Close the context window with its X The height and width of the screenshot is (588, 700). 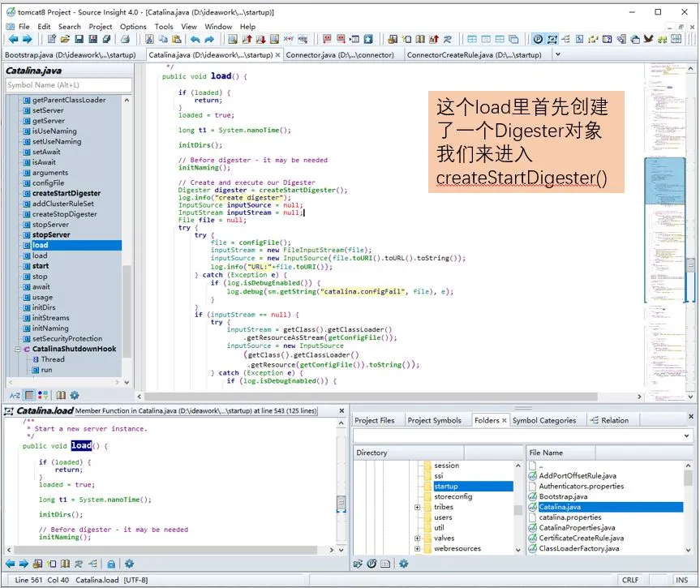341,410
